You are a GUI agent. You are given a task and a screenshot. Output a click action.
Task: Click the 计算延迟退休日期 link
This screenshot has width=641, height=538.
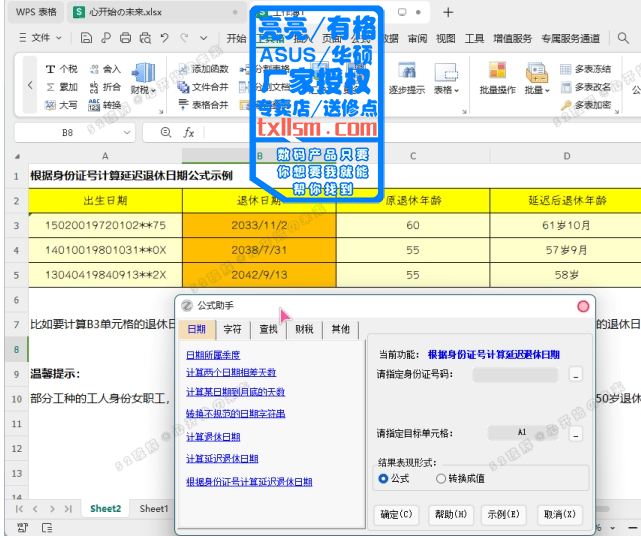click(x=222, y=459)
